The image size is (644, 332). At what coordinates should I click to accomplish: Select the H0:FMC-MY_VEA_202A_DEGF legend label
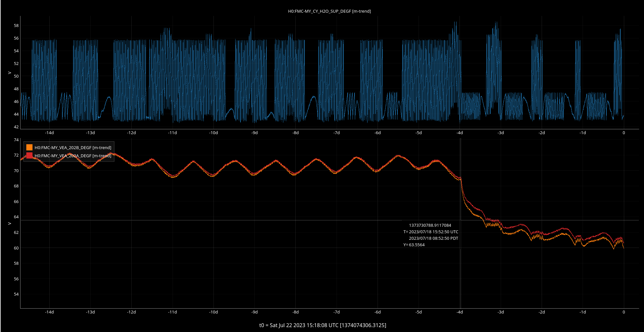click(x=73, y=156)
